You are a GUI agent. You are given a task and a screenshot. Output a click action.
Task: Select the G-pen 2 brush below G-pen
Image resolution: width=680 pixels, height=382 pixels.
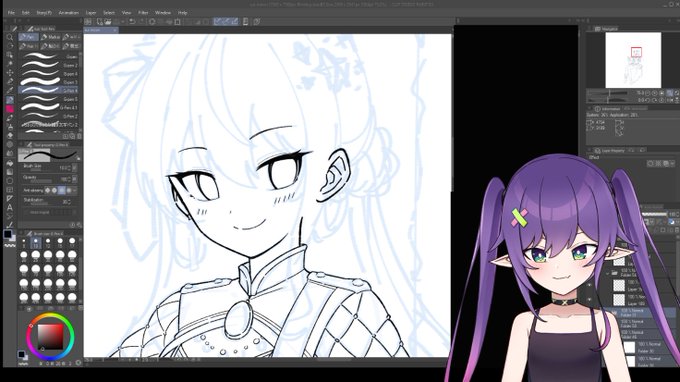tap(49, 65)
